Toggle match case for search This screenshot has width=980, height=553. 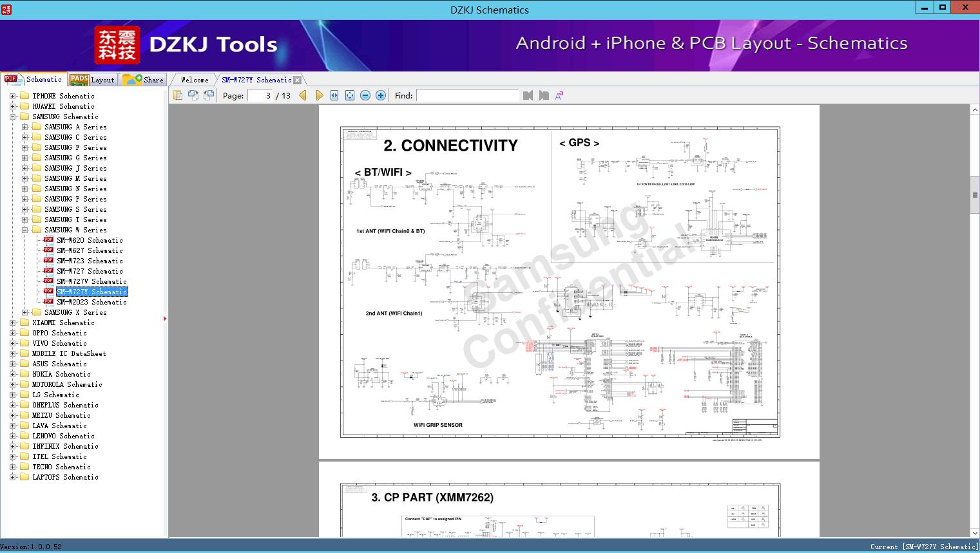(x=559, y=95)
